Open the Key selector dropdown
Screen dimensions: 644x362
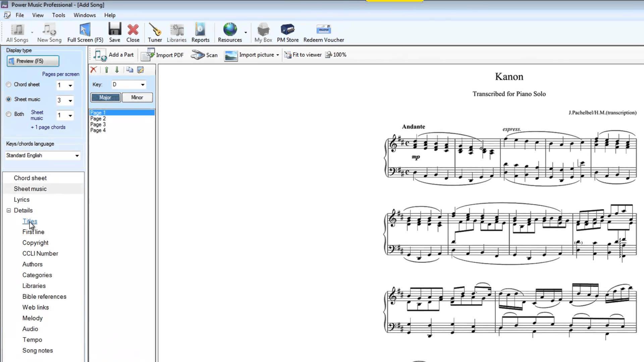pos(143,84)
